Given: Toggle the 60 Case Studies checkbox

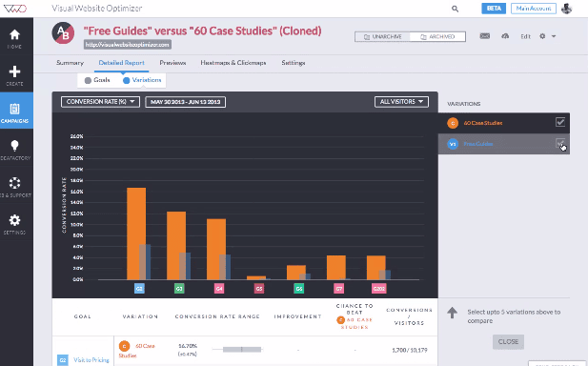Looking at the screenshot, I should (560, 122).
